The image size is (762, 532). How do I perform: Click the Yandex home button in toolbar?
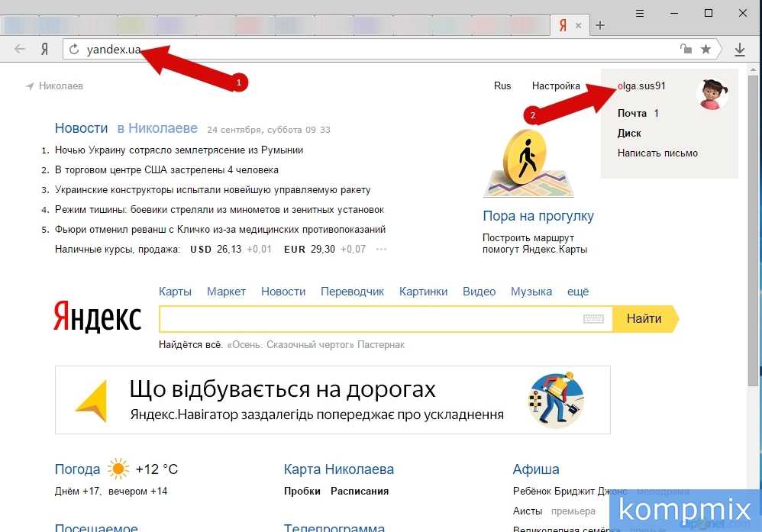tap(44, 49)
